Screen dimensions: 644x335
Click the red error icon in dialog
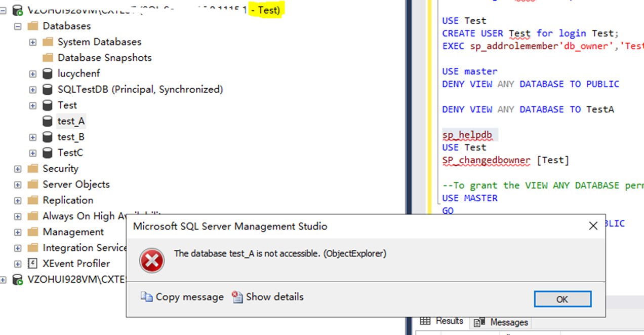[152, 261]
